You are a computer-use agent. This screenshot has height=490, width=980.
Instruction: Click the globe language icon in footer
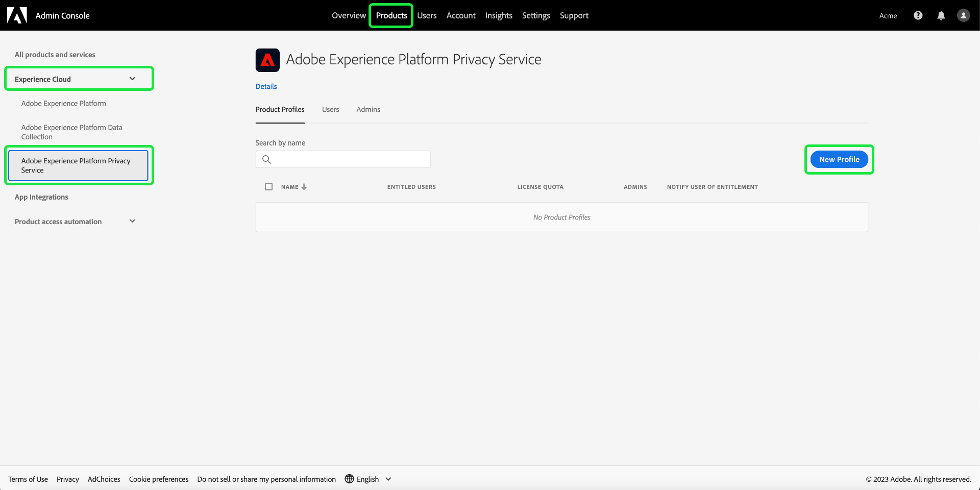point(349,479)
